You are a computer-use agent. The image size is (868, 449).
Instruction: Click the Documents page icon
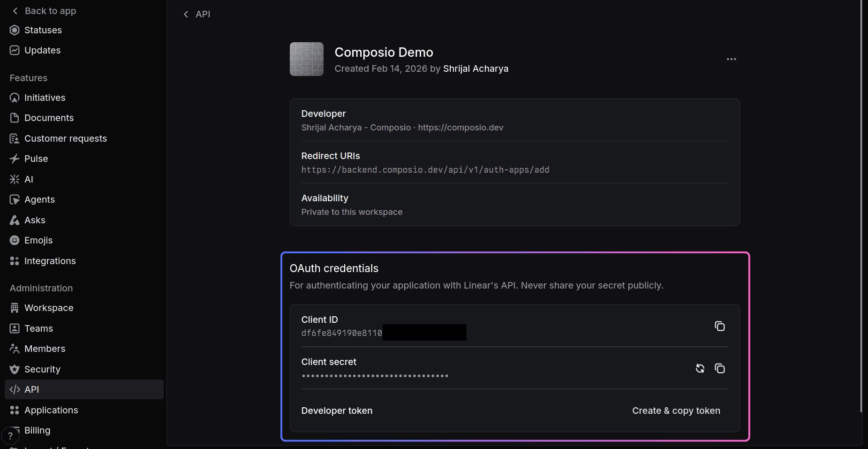[15, 118]
